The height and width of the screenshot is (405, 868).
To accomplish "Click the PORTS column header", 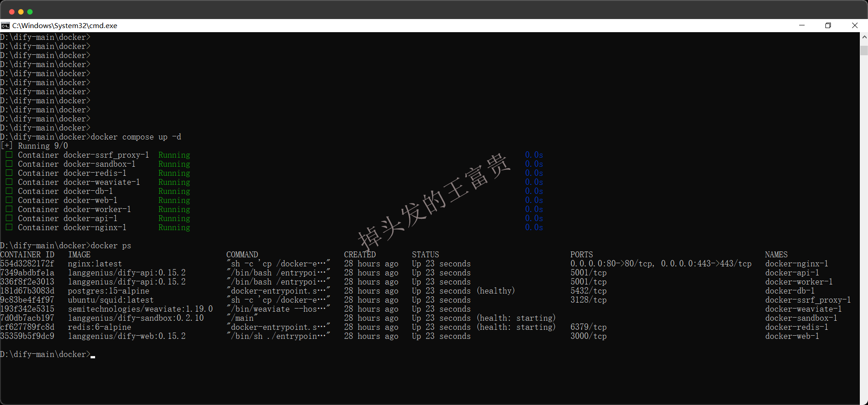I will [582, 255].
